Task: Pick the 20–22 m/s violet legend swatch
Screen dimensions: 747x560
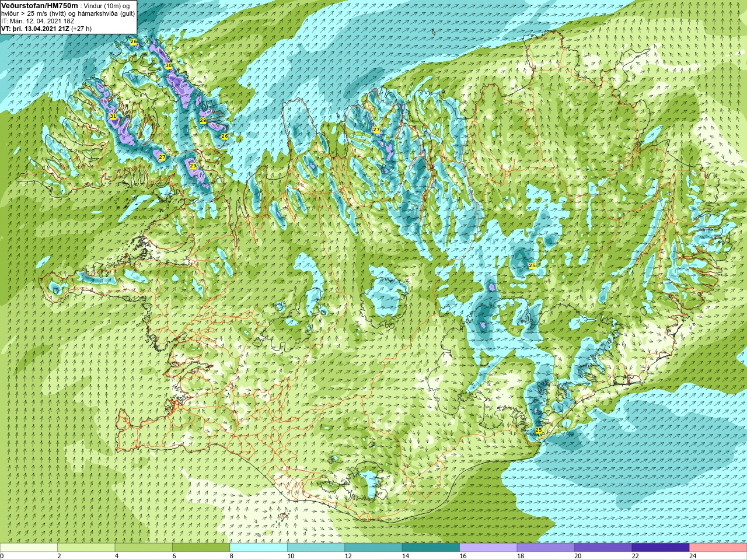Action: click(x=603, y=548)
